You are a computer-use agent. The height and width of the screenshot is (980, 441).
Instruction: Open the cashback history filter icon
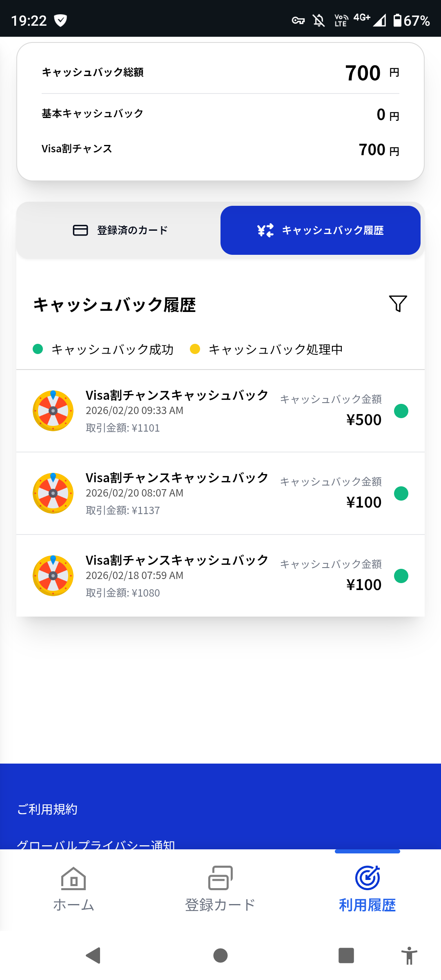pyautogui.click(x=398, y=303)
